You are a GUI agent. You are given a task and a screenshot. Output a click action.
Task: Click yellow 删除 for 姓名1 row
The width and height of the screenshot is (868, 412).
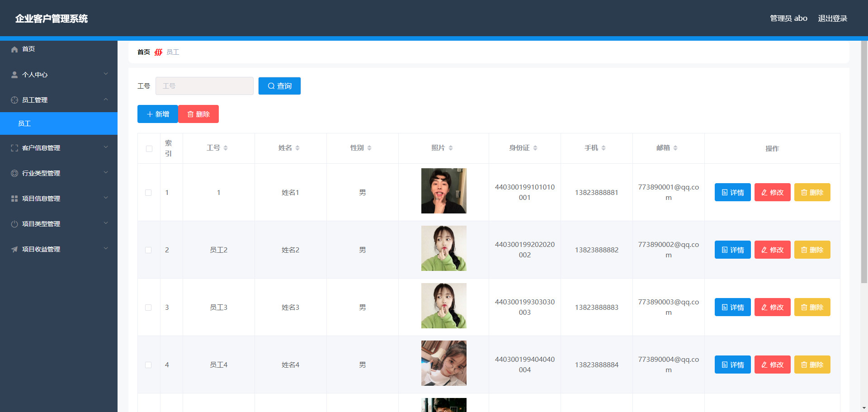tap(812, 192)
